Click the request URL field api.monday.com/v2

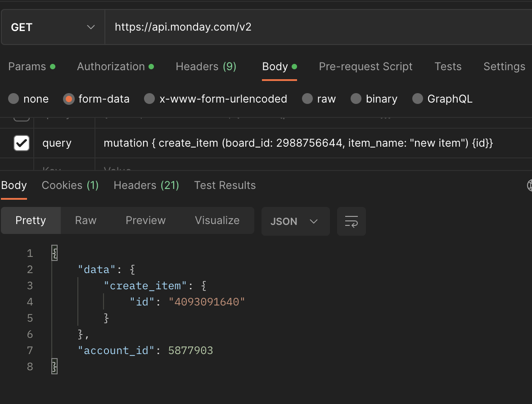318,27
